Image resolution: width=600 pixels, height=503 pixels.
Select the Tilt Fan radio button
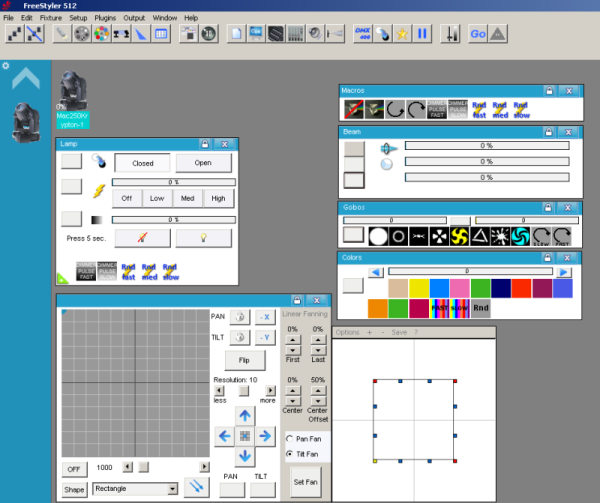(x=290, y=453)
